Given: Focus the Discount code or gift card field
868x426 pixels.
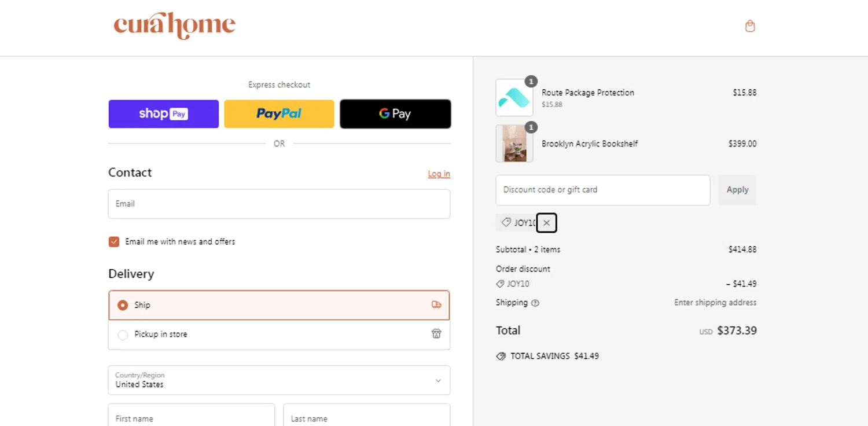Looking at the screenshot, I should coord(603,190).
